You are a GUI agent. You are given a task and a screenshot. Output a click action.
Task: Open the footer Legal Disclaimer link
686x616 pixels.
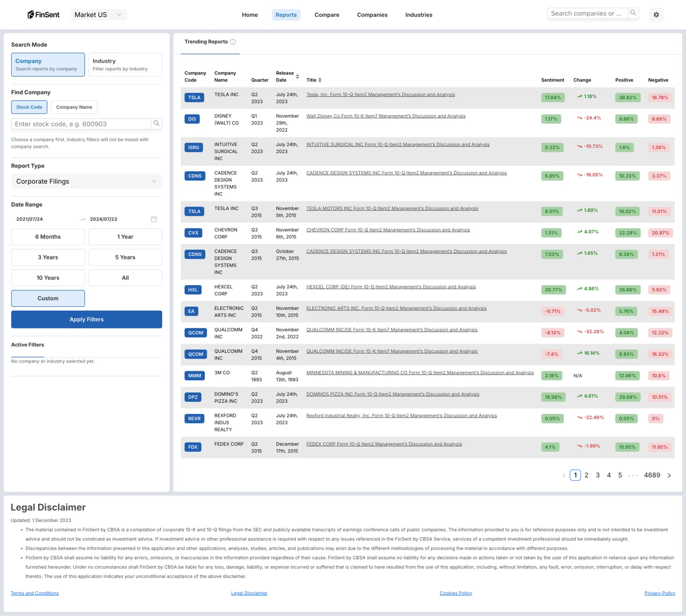[249, 593]
